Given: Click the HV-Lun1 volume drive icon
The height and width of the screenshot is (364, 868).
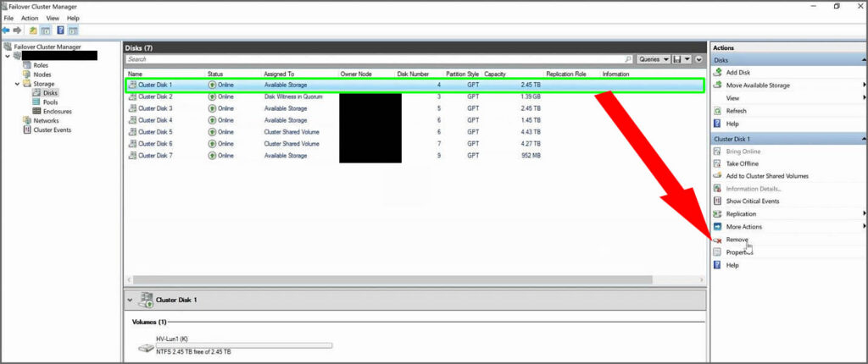Looking at the screenshot, I should pos(146,349).
